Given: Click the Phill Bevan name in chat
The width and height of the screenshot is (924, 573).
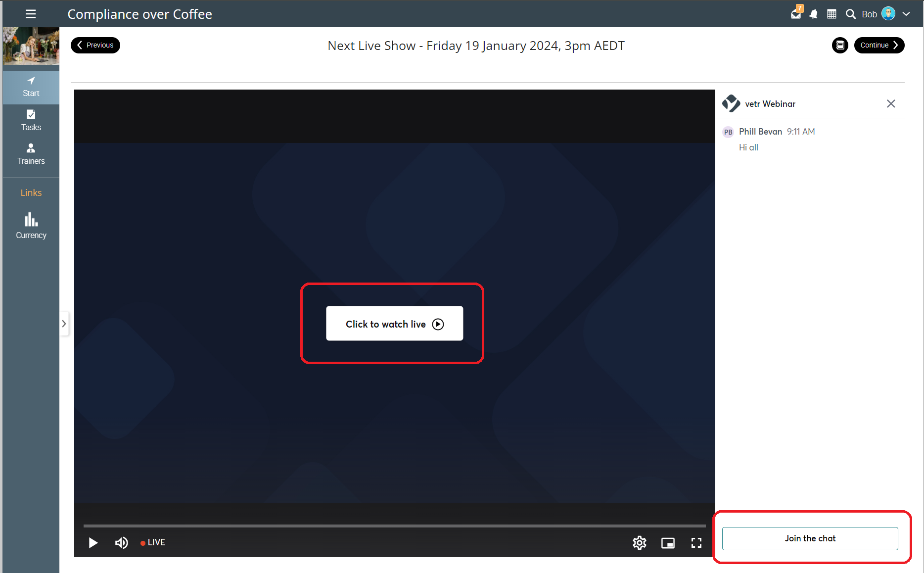Looking at the screenshot, I should tap(760, 132).
